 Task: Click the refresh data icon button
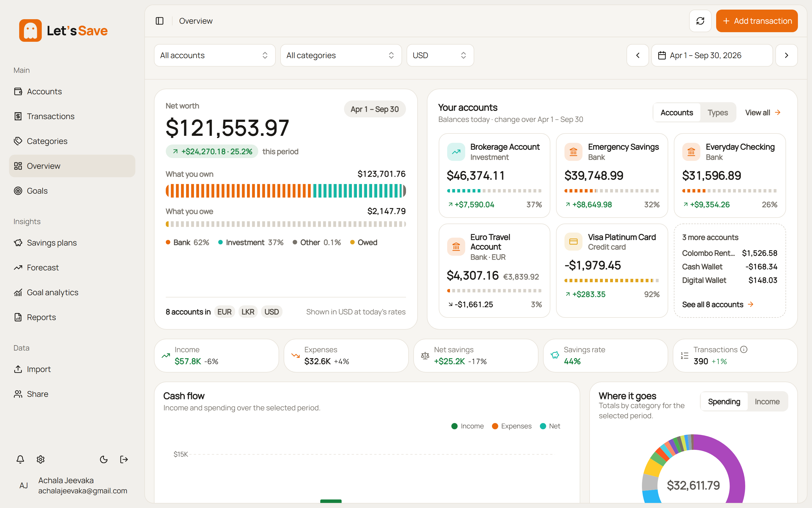(x=700, y=21)
